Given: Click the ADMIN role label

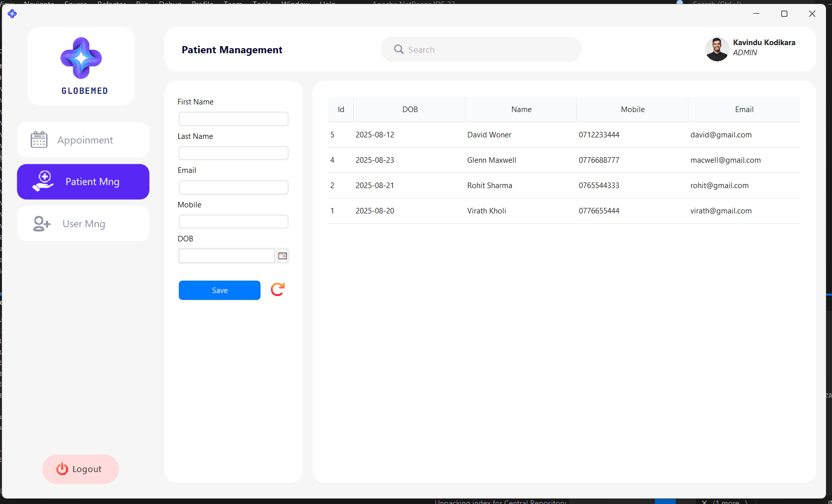Looking at the screenshot, I should coord(745,53).
